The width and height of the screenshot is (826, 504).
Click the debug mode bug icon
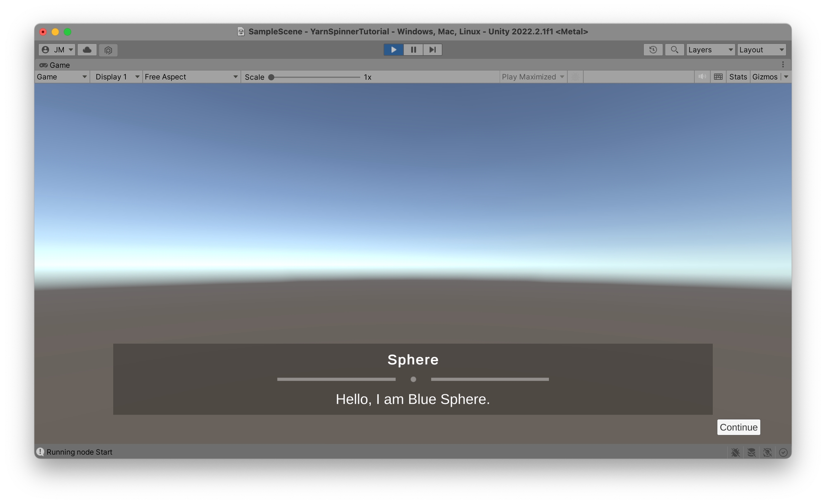click(735, 452)
